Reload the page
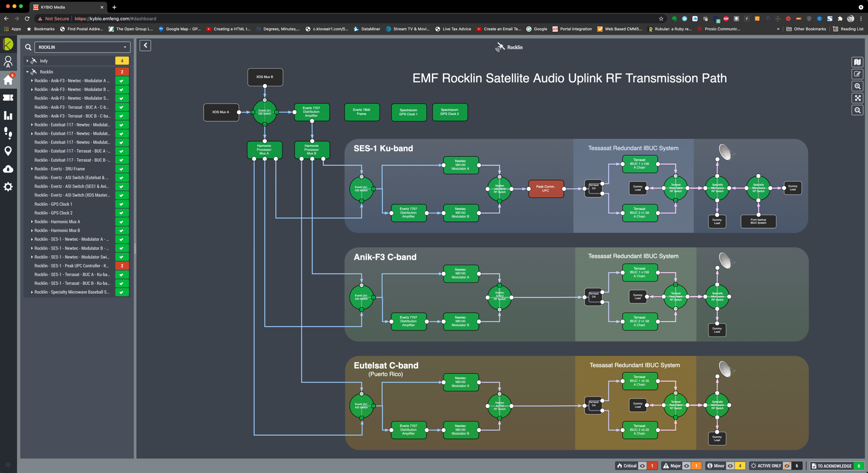 point(27,19)
